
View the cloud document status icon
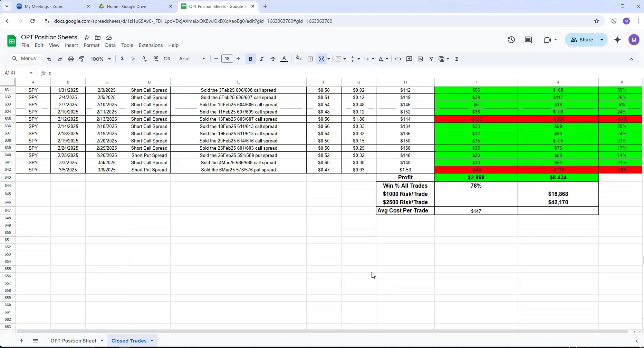(109, 38)
